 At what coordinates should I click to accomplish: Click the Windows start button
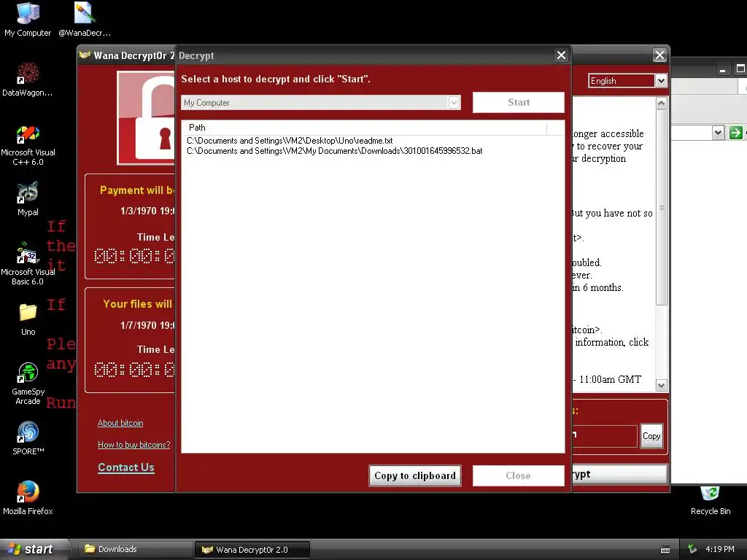point(34,549)
